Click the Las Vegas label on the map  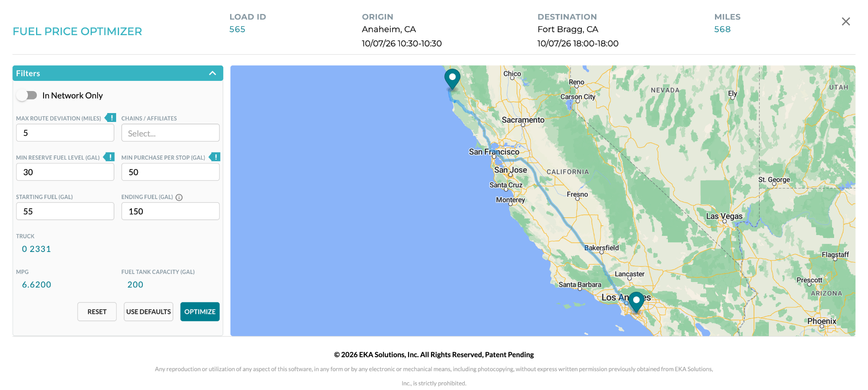tap(724, 216)
